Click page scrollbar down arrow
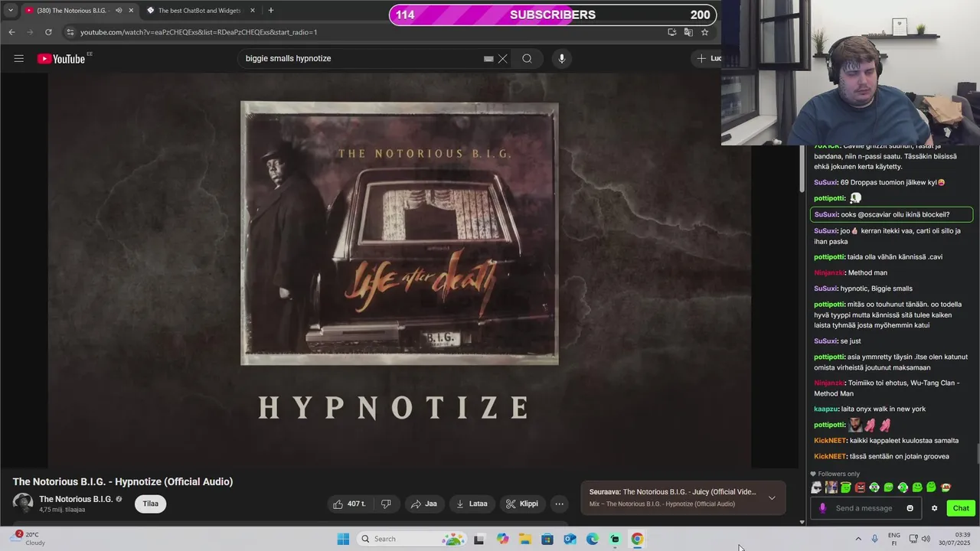The height and width of the screenshot is (551, 980). [802, 522]
